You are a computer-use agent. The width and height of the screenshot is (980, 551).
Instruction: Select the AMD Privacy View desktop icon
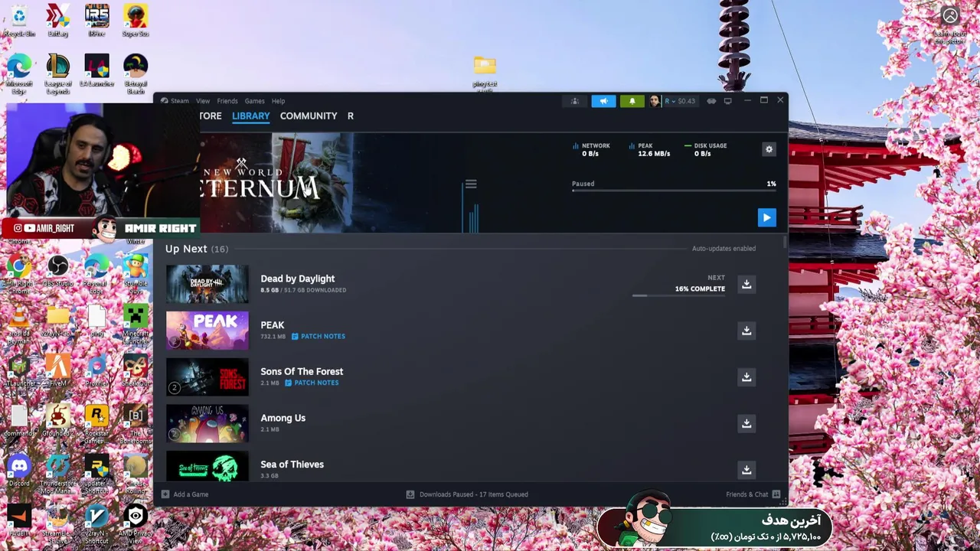click(x=136, y=524)
